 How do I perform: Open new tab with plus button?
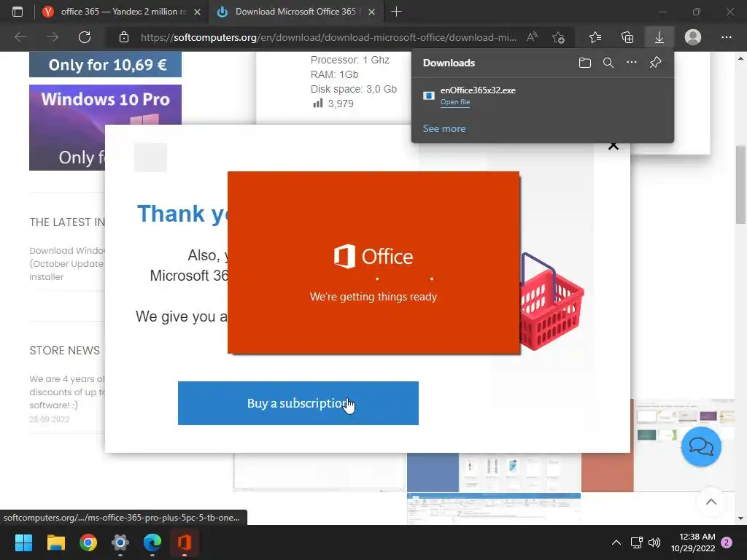pos(396,12)
